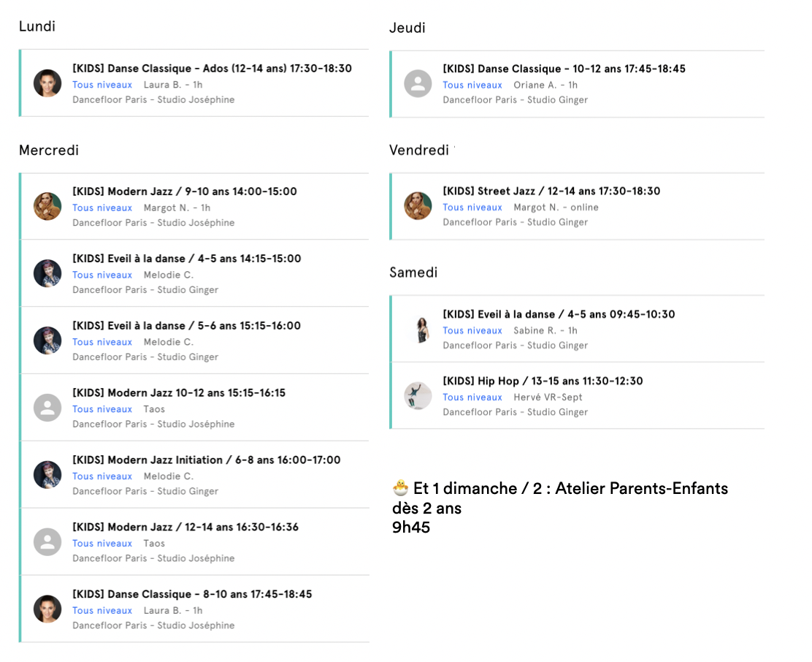Open Modern Jazz Initiation 6-8 ans class
This screenshot has height=662, width=812.
[206, 460]
